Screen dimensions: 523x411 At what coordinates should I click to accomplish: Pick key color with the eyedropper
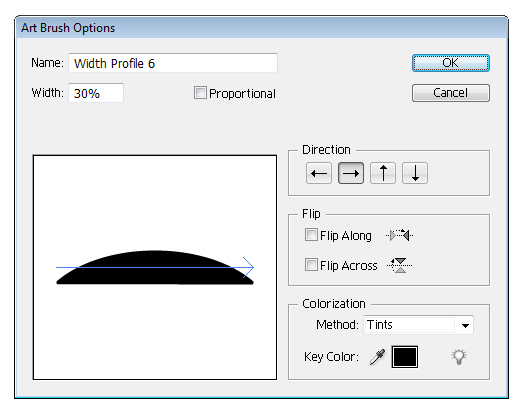pyautogui.click(x=377, y=357)
